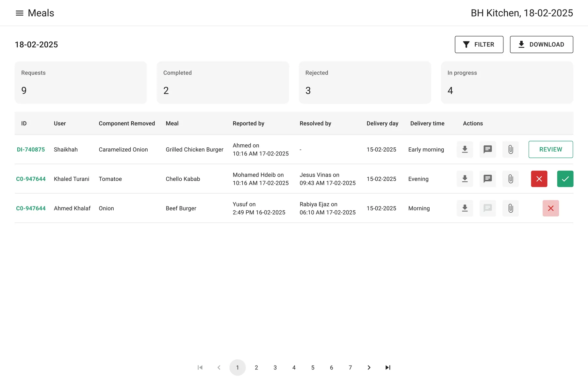
Task: Go to page 6
Action: click(x=332, y=367)
